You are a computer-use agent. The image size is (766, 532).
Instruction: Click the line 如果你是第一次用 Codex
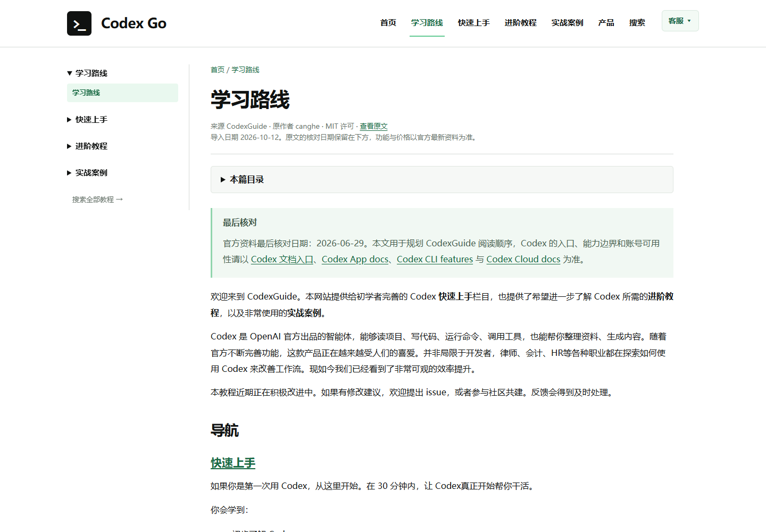tap(372, 486)
